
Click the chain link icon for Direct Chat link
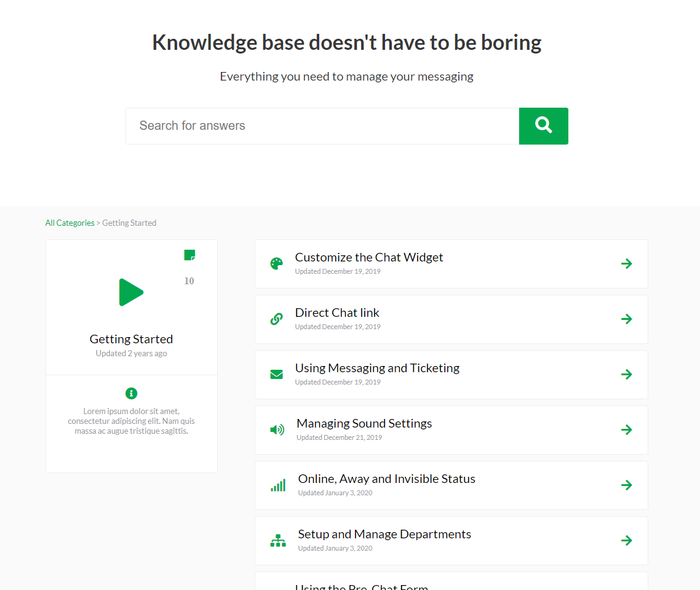pyautogui.click(x=276, y=319)
